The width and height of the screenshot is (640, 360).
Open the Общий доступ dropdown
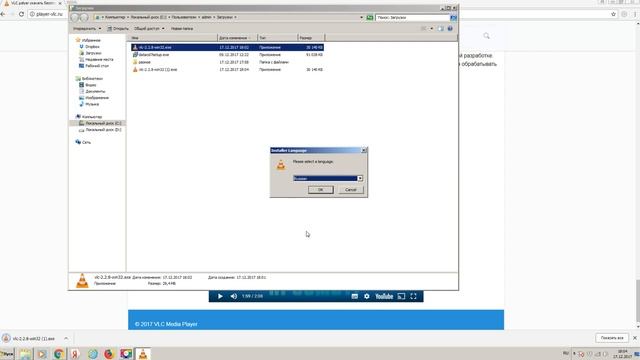(x=149, y=29)
